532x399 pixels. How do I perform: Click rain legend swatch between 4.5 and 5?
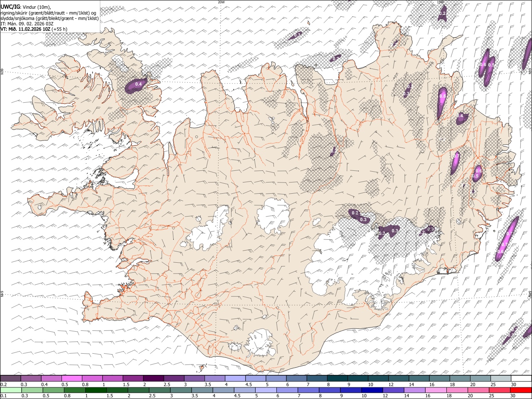click(245, 390)
